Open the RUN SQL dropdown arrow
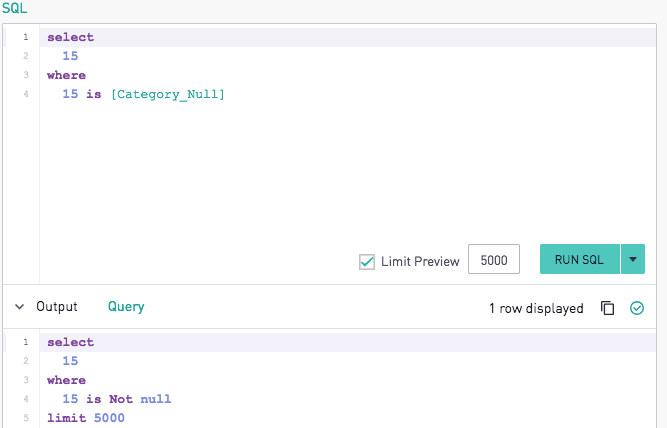Image resolution: width=667 pixels, height=428 pixels. 633,259
